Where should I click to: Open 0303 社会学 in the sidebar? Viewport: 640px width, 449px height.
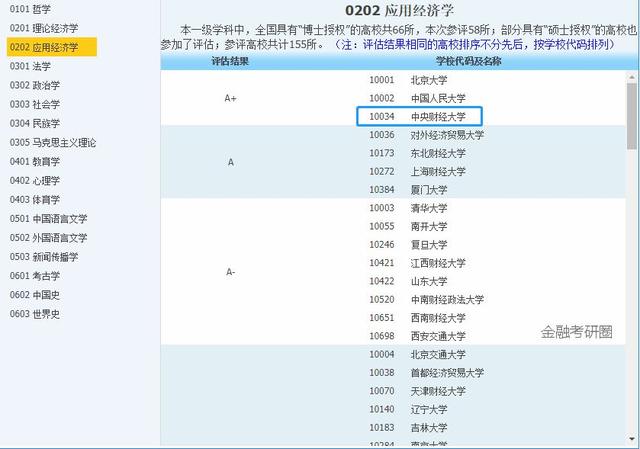[x=35, y=104]
